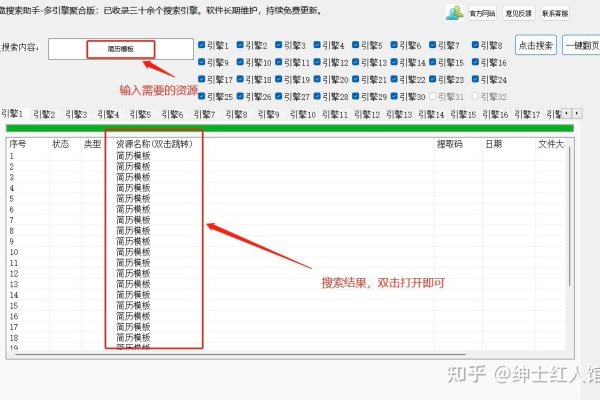Open the 引擎3 tab
Image resolution: width=600 pixels, height=400 pixels.
76,114
